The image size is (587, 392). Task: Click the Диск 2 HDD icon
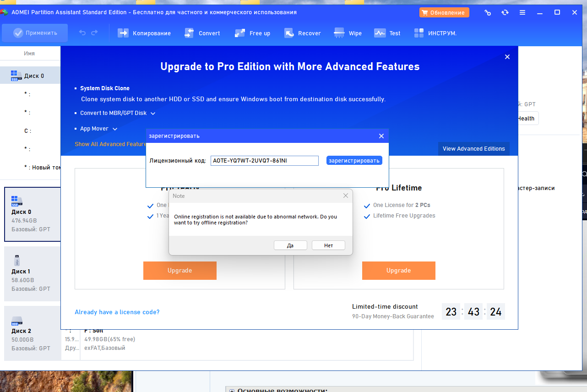tap(17, 321)
